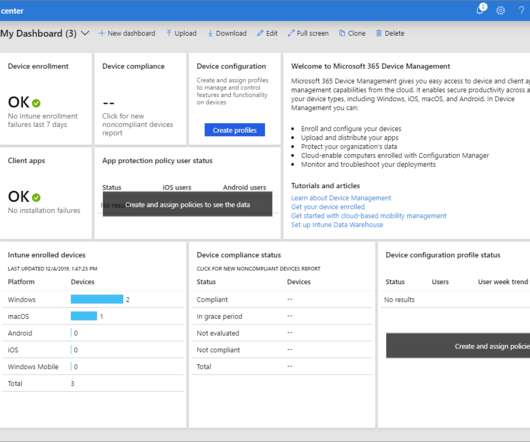
Task: Click 'No results' in profile status table
Action: [x=399, y=300]
